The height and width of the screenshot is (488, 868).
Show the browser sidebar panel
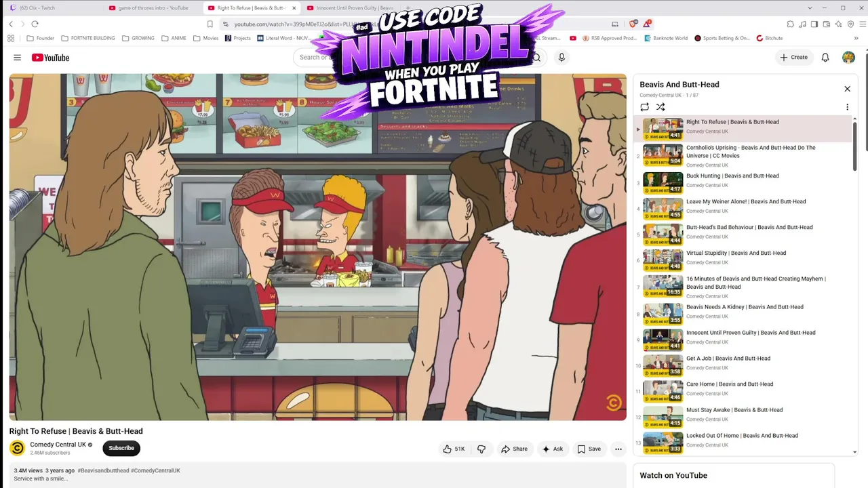(x=814, y=24)
